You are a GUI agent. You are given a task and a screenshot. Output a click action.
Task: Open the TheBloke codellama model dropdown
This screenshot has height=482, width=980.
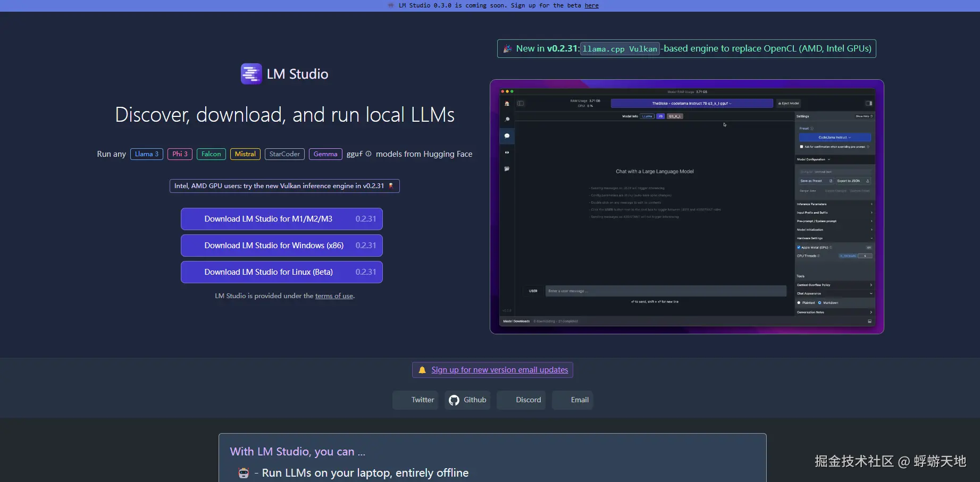(x=692, y=104)
